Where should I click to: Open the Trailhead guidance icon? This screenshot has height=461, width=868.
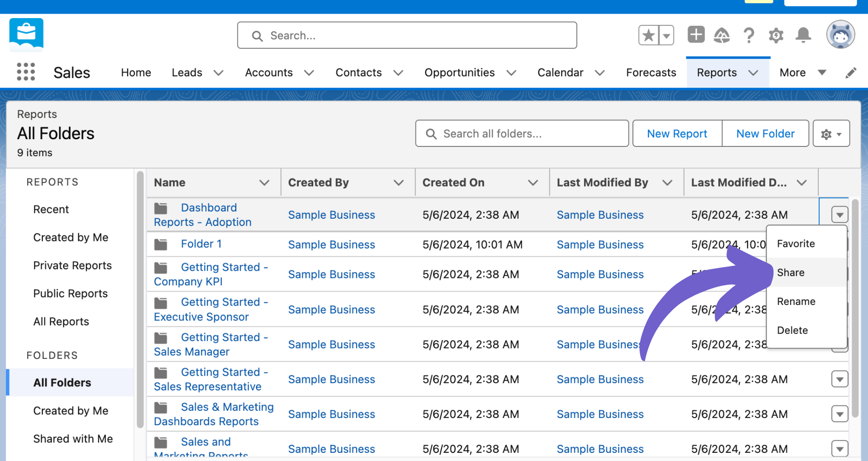(722, 35)
